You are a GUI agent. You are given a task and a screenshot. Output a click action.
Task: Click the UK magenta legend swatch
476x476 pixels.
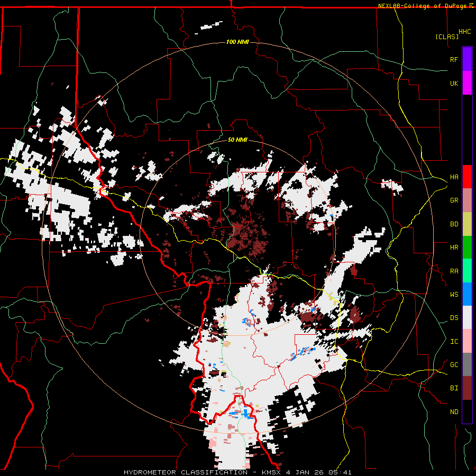(467, 83)
